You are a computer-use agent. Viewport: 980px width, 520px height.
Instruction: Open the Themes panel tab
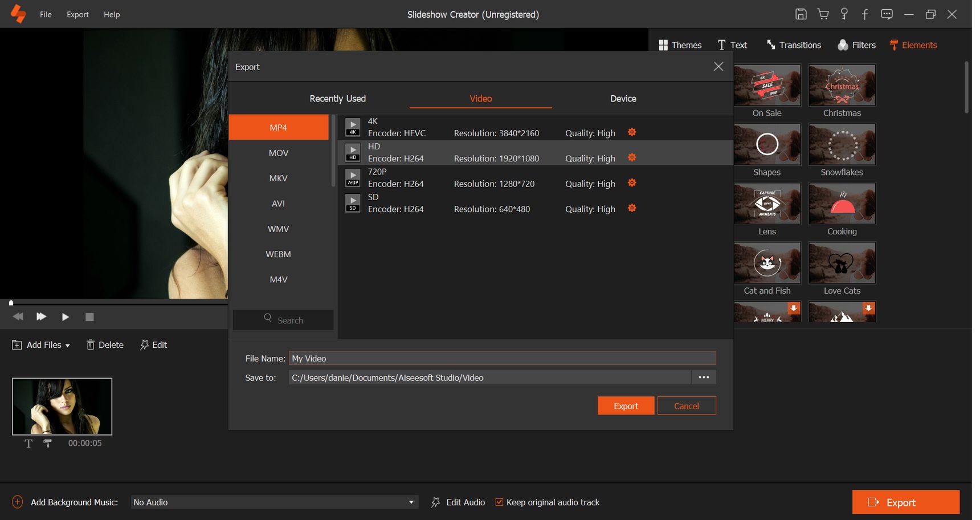pos(680,45)
